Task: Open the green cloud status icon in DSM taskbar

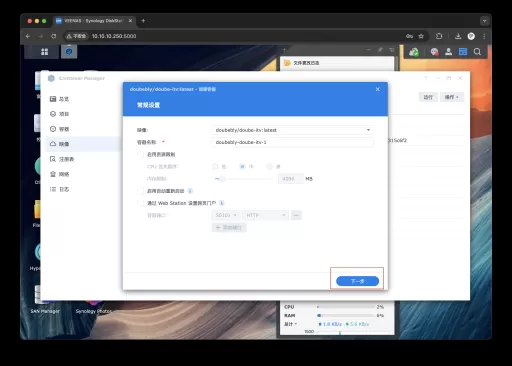Action: click(x=414, y=52)
